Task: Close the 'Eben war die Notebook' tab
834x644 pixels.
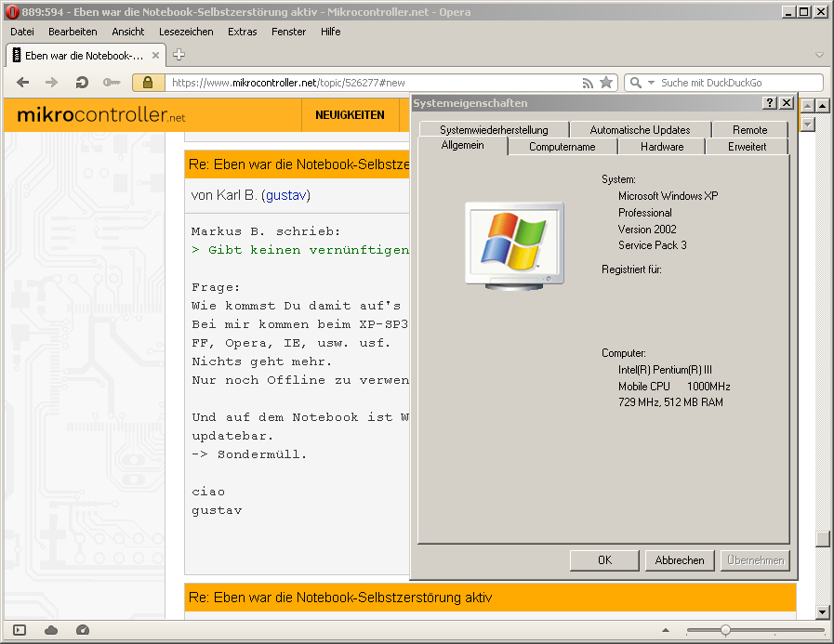Action: click(x=155, y=56)
